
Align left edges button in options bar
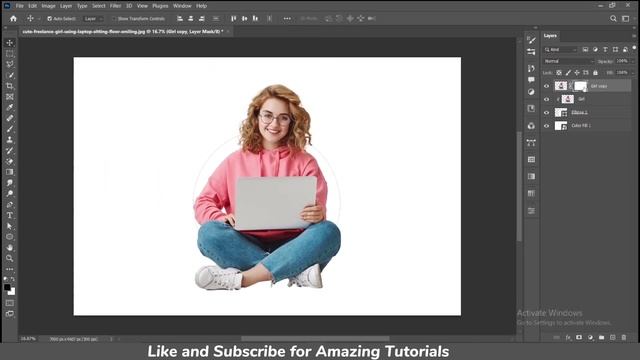pyautogui.click(x=180, y=19)
